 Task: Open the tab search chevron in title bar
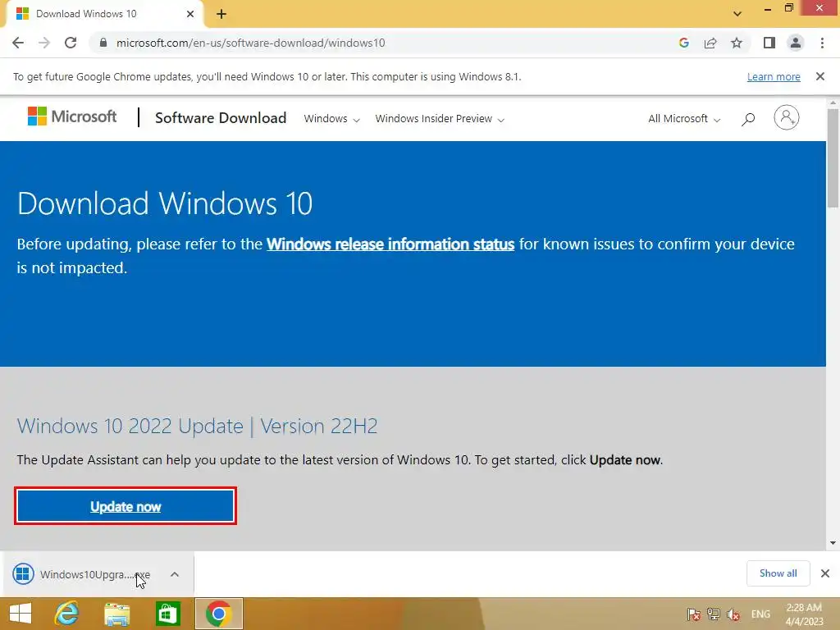coord(737,14)
